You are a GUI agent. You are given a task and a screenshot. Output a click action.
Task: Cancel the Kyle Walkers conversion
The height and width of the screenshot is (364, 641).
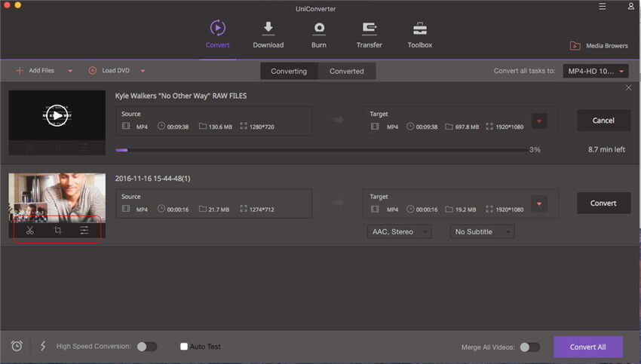click(x=603, y=121)
